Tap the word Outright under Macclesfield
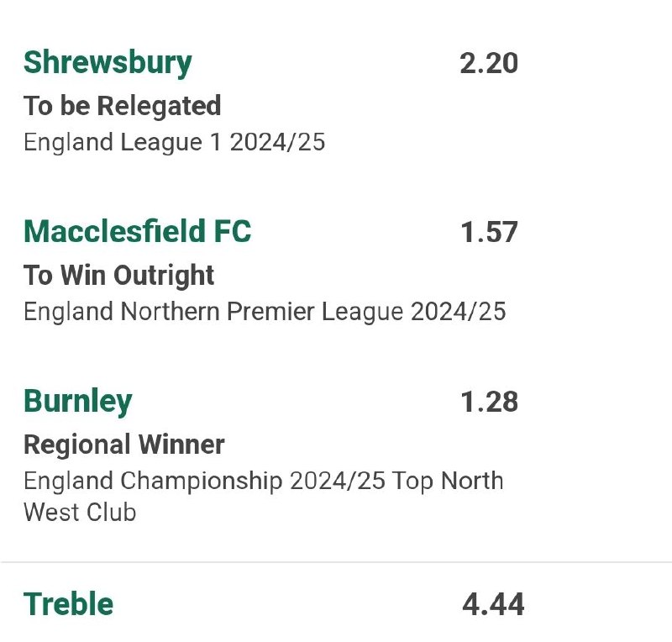This screenshot has height=642, width=672. click(164, 276)
